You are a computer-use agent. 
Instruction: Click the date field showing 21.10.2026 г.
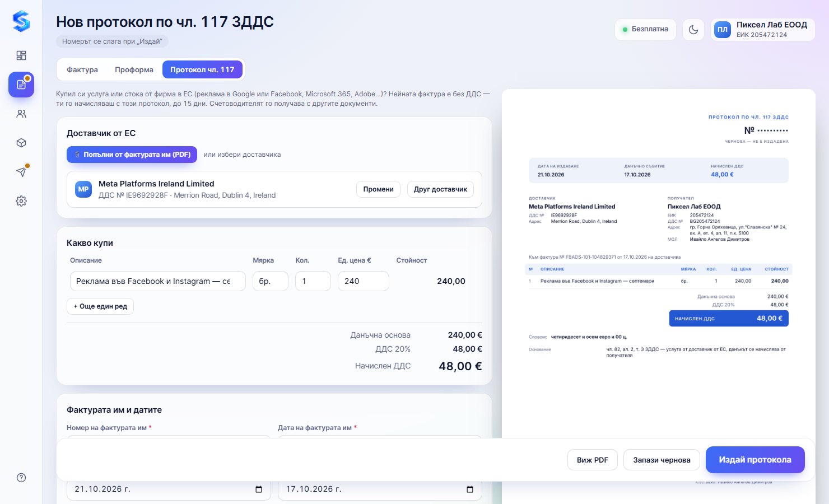click(169, 489)
